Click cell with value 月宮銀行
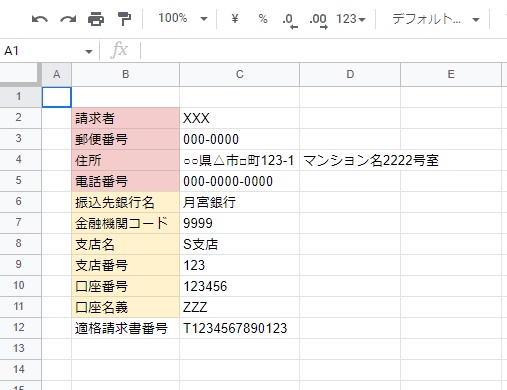 [239, 202]
